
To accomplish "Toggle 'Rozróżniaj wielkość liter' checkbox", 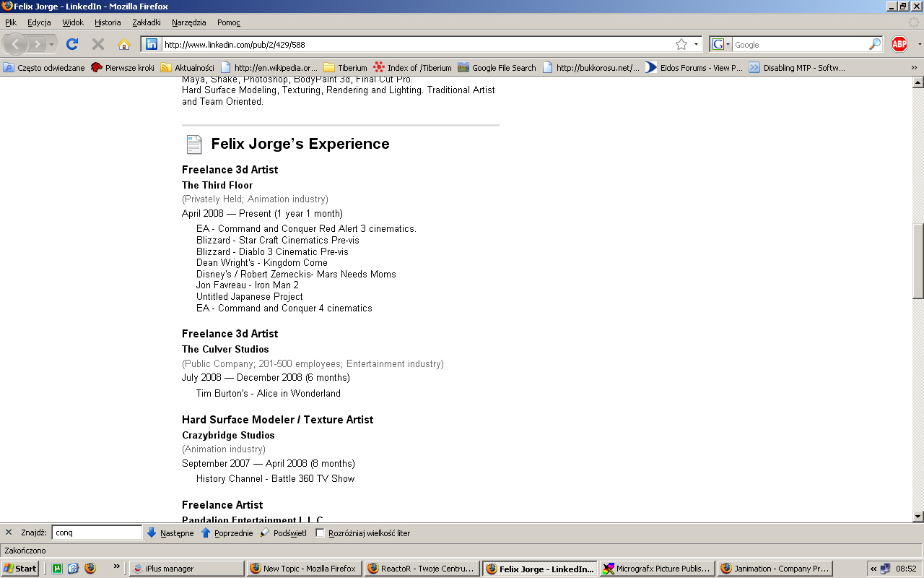I will [x=321, y=533].
